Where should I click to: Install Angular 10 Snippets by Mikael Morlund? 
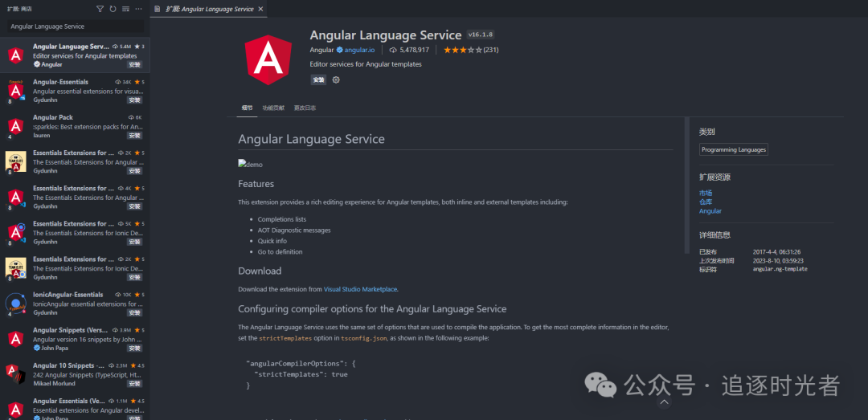point(135,384)
